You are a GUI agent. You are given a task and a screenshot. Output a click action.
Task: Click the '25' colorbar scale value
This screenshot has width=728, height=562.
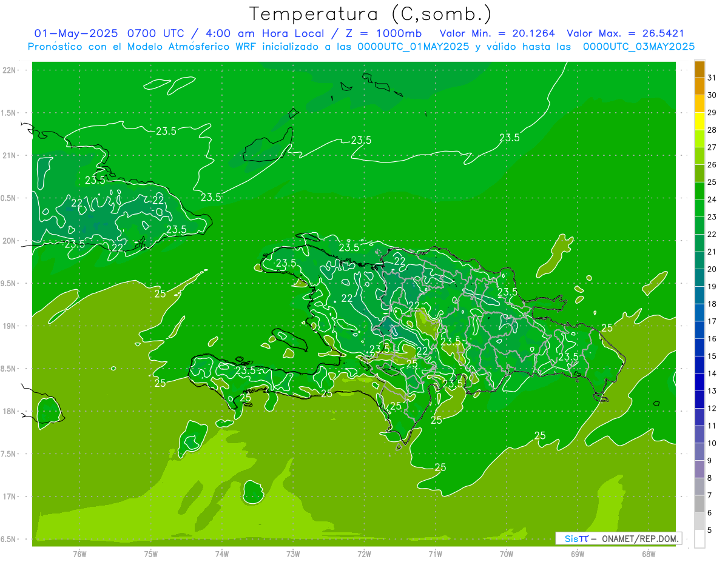coord(712,182)
